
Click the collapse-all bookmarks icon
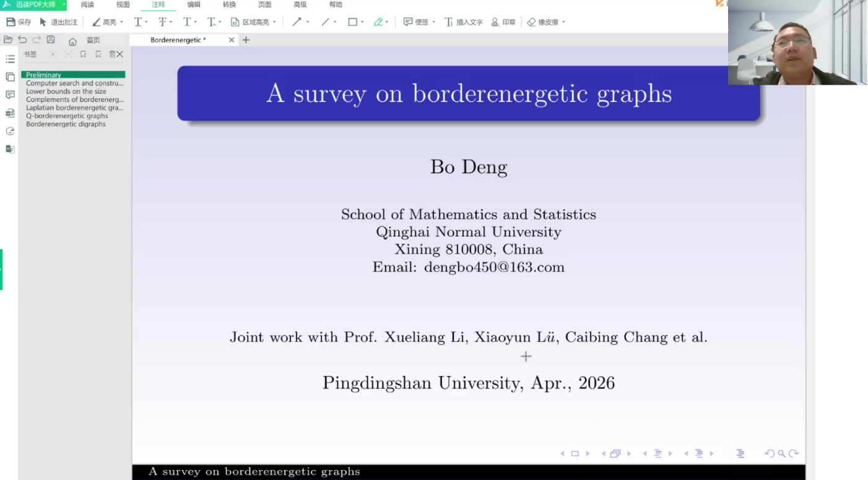tap(68, 54)
